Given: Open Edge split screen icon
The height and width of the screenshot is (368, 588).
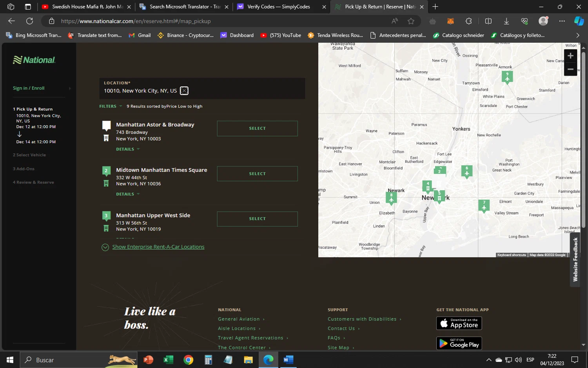Looking at the screenshot, I should pyautogui.click(x=488, y=21).
